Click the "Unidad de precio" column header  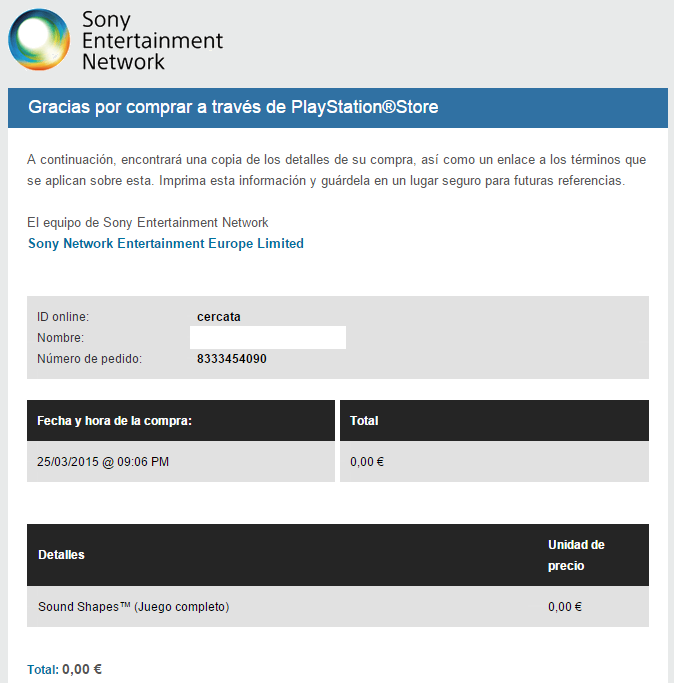point(576,554)
